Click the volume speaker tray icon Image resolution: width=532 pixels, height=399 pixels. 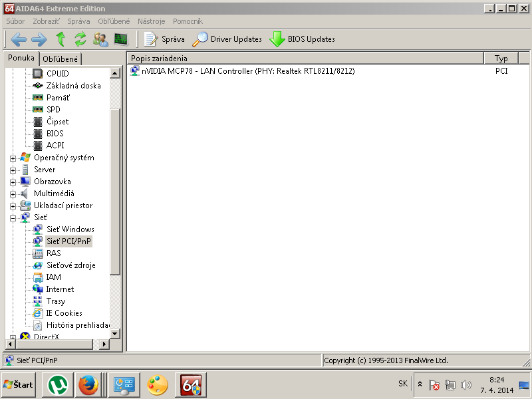tap(466, 385)
